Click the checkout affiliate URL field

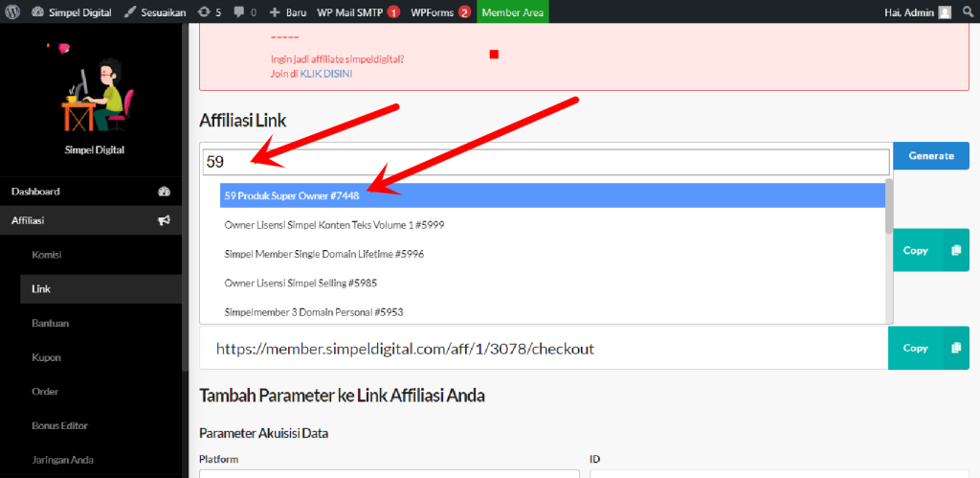click(544, 348)
